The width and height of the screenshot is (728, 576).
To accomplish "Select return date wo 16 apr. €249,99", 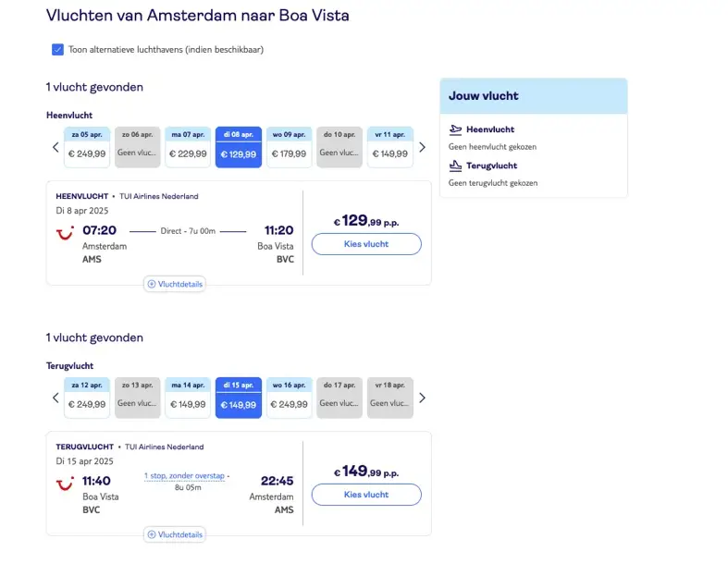I will click(x=289, y=398).
